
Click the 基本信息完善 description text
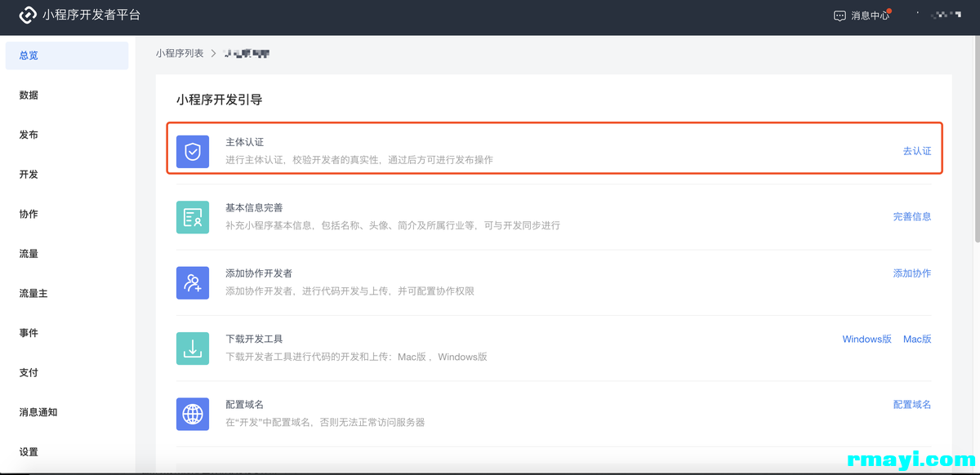(393, 225)
